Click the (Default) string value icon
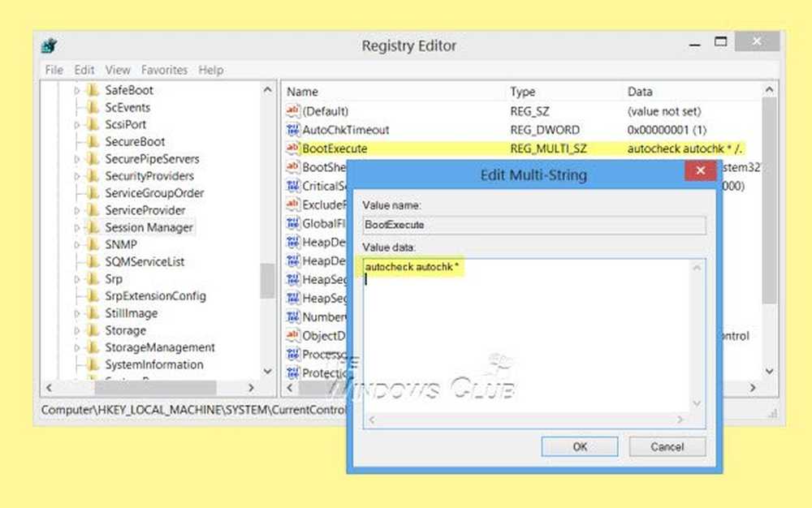 pos(293,111)
